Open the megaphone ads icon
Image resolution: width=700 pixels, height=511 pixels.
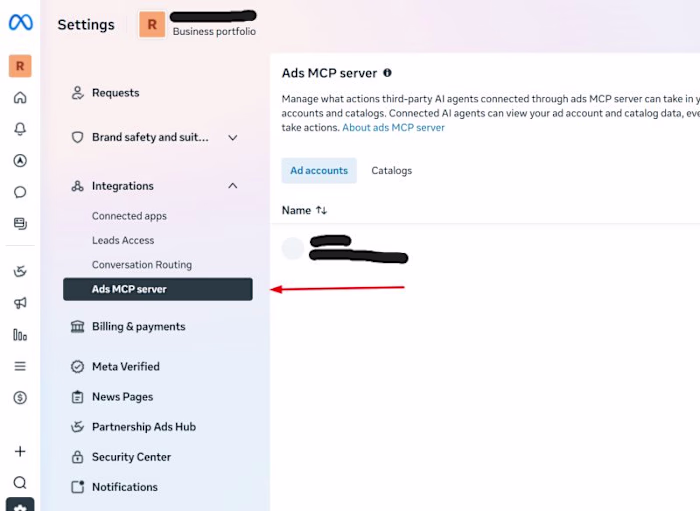point(20,303)
